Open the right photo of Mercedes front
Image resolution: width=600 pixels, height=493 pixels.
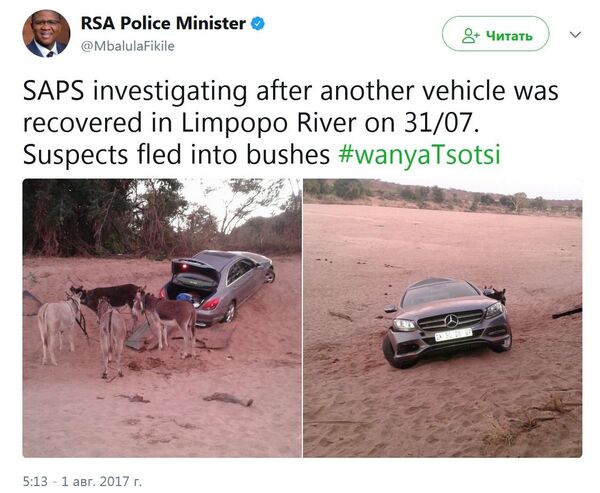point(443,318)
